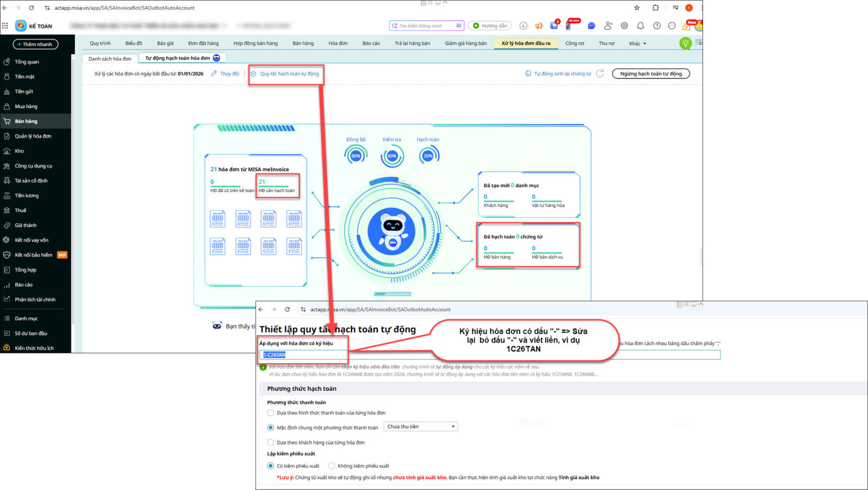Click the refresh icon beside Tự động sinh lại chứng từ
The height and width of the screenshot is (490, 868).
(600, 74)
